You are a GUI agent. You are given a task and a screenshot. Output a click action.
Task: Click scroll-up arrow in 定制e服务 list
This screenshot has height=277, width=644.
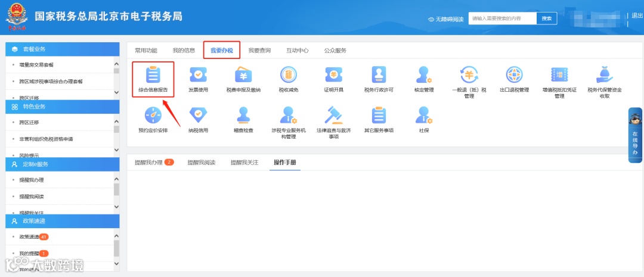click(116, 179)
